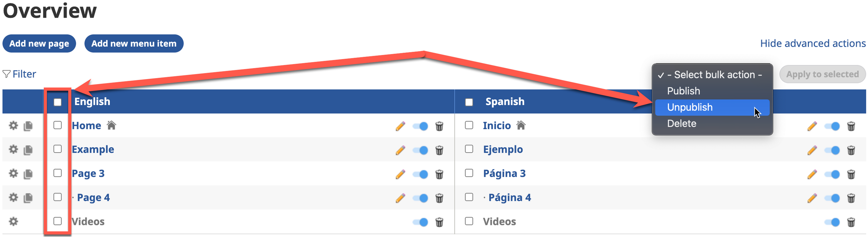Image resolution: width=868 pixels, height=237 pixels.
Task: Check the English select-all checkbox
Action: [58, 102]
